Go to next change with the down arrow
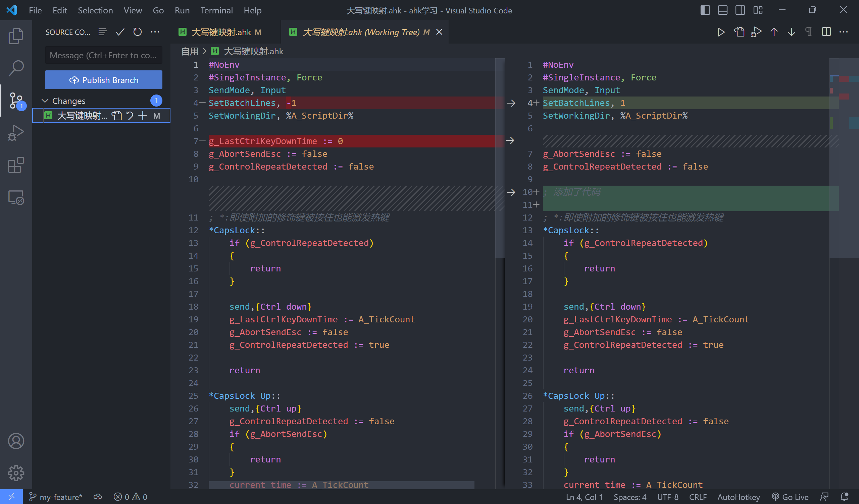Image resolution: width=859 pixels, height=504 pixels. click(792, 32)
